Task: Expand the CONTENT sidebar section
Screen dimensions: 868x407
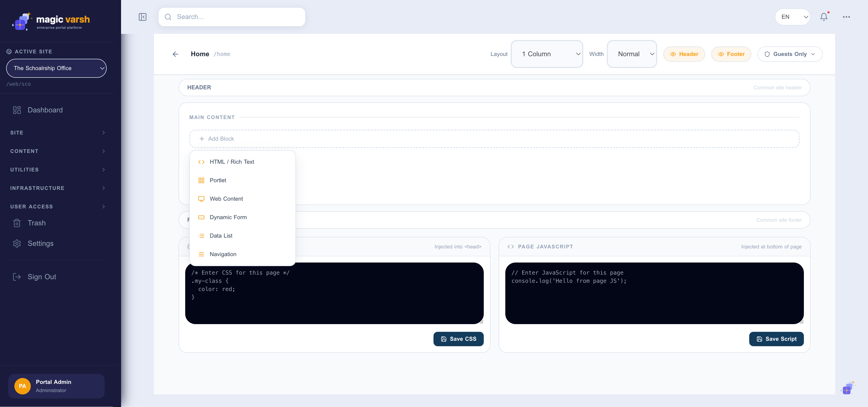Action: pos(57,151)
